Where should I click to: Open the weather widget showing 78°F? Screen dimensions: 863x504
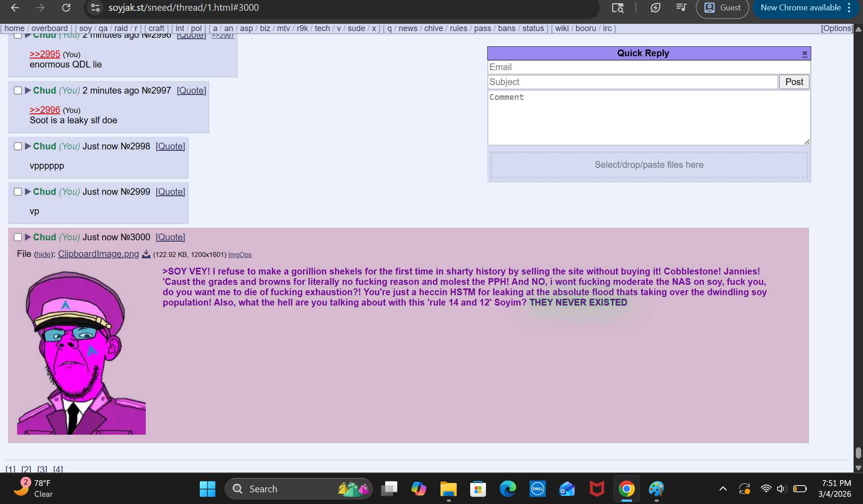(x=34, y=489)
